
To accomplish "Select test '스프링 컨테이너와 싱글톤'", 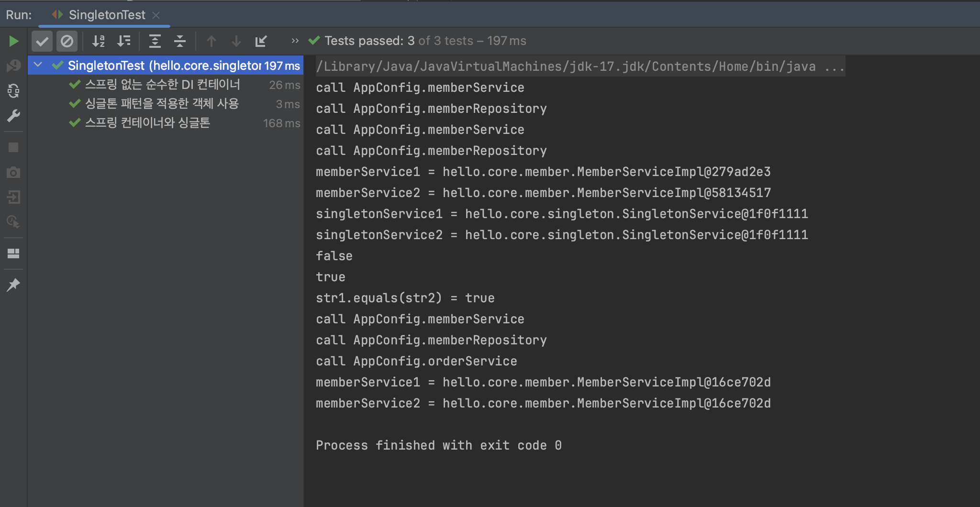I will tap(166, 123).
